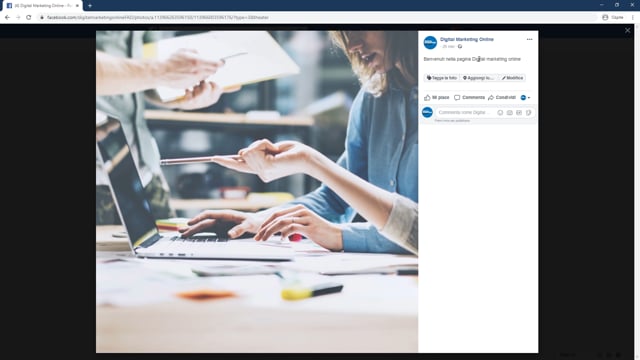
Task: Open a new tab with the plus button
Action: click(90, 6)
